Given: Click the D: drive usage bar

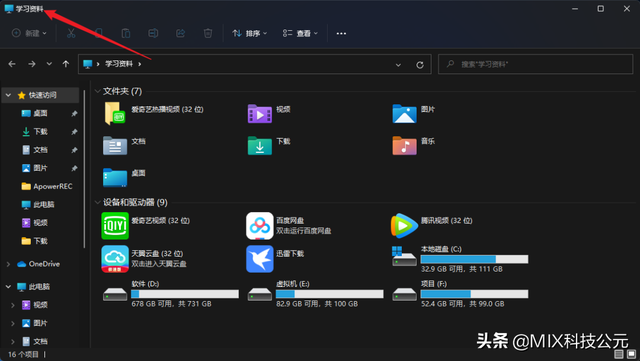Looking at the screenshot, I should pos(185,294).
